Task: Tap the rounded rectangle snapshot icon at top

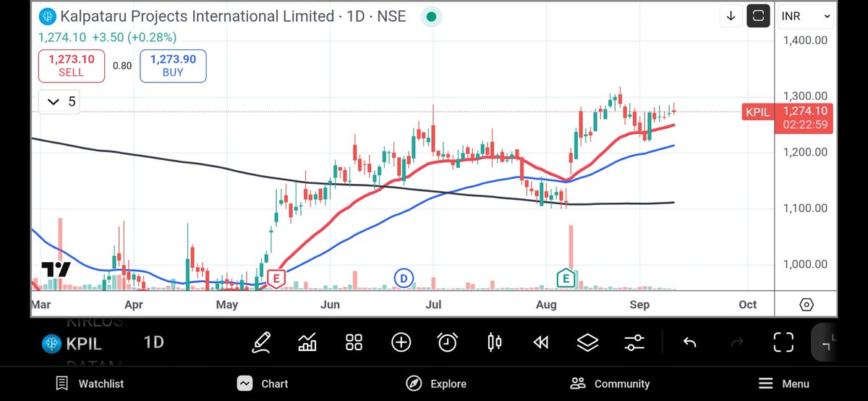Action: click(x=758, y=16)
